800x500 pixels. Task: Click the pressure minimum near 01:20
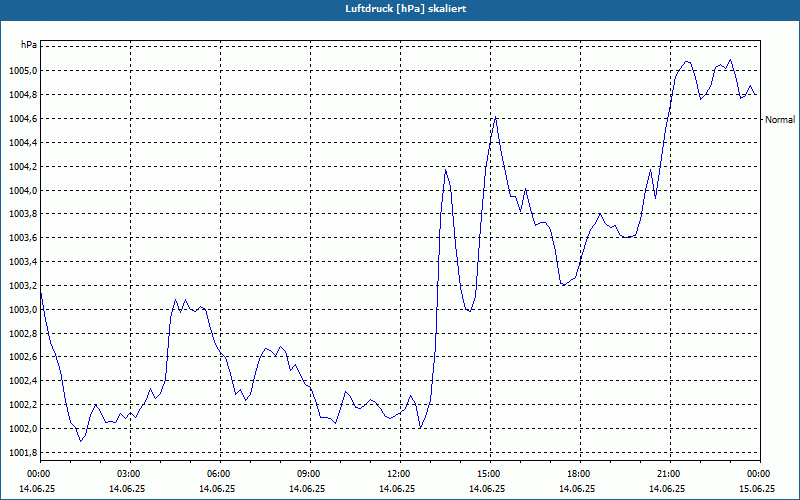tap(81, 441)
